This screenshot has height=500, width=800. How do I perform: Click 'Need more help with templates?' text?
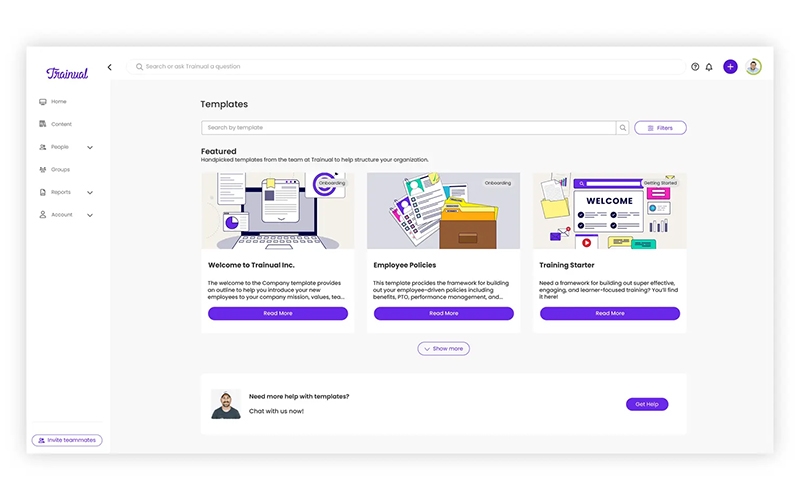coord(299,396)
